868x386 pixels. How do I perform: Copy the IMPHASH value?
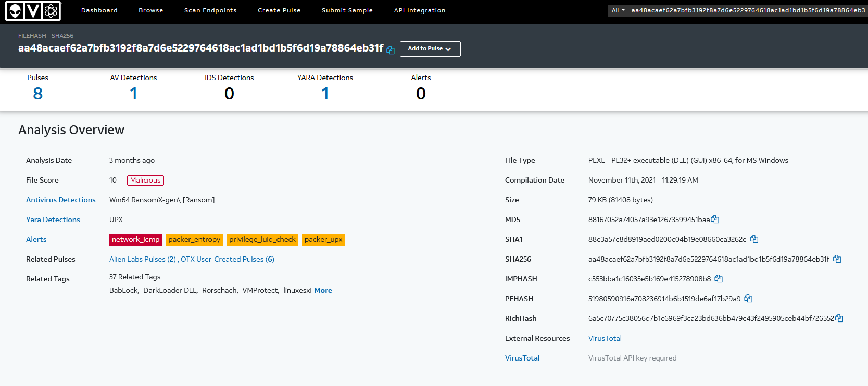tap(719, 279)
